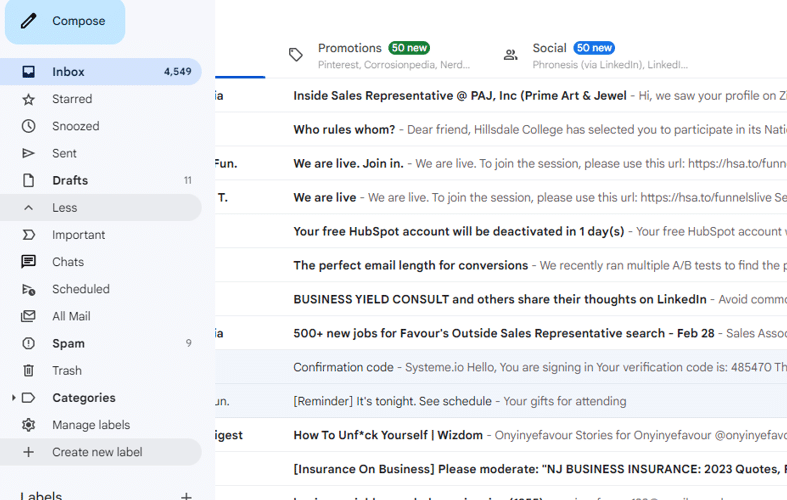Open the All Mail folder
The image size is (787, 500).
[71, 316]
